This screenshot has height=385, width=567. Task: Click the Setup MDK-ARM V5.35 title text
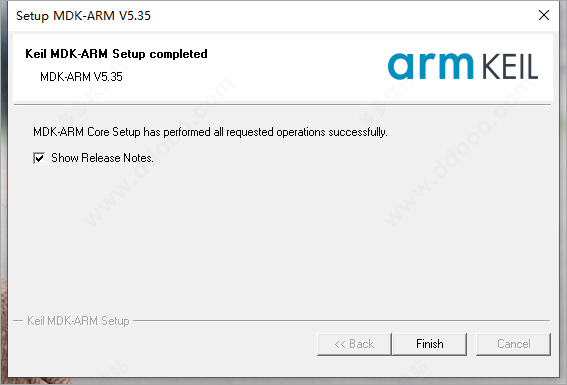pos(83,16)
